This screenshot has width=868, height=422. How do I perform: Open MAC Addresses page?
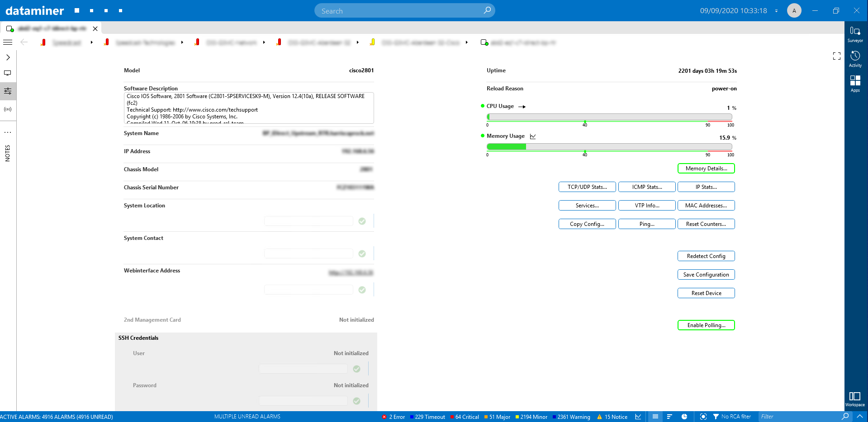[706, 206]
